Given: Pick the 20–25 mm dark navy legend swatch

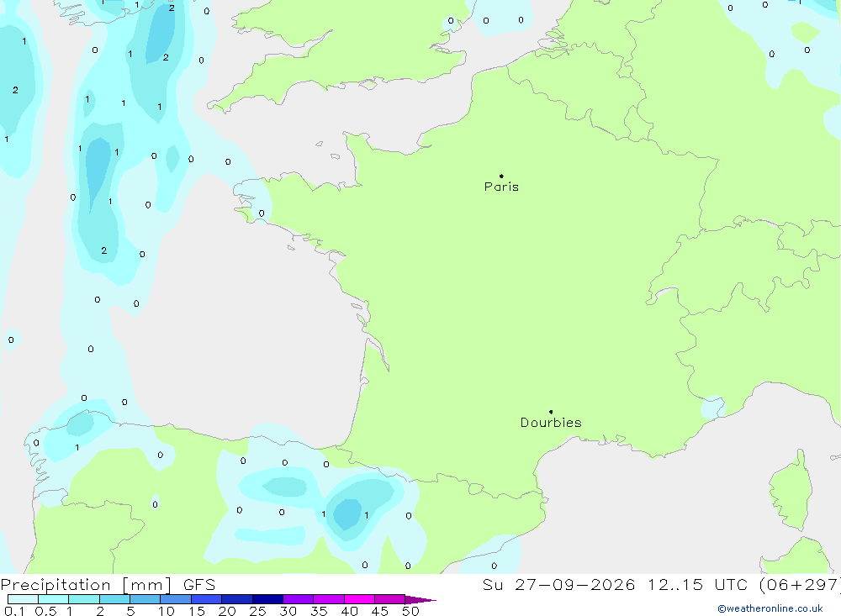Looking at the screenshot, I should 236,599.
